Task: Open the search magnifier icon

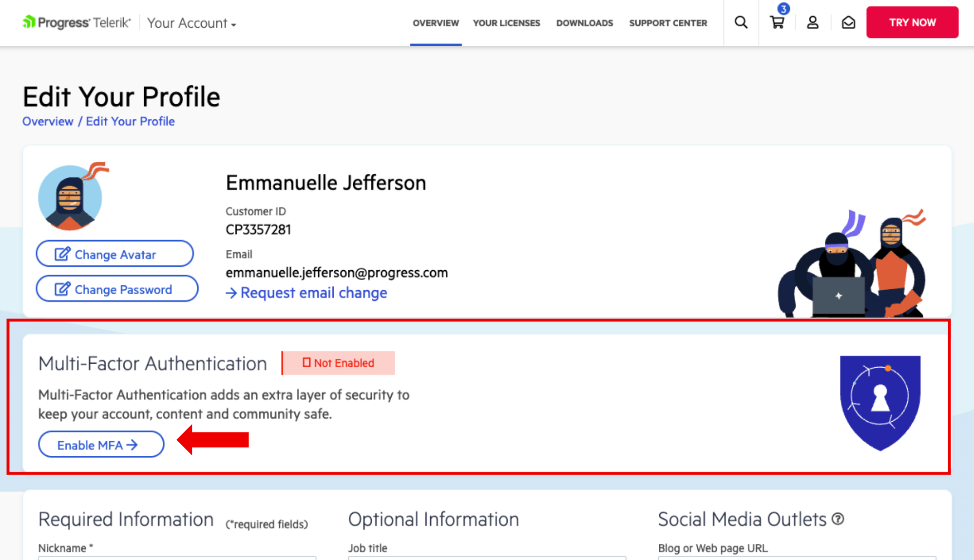Action: 741,22
